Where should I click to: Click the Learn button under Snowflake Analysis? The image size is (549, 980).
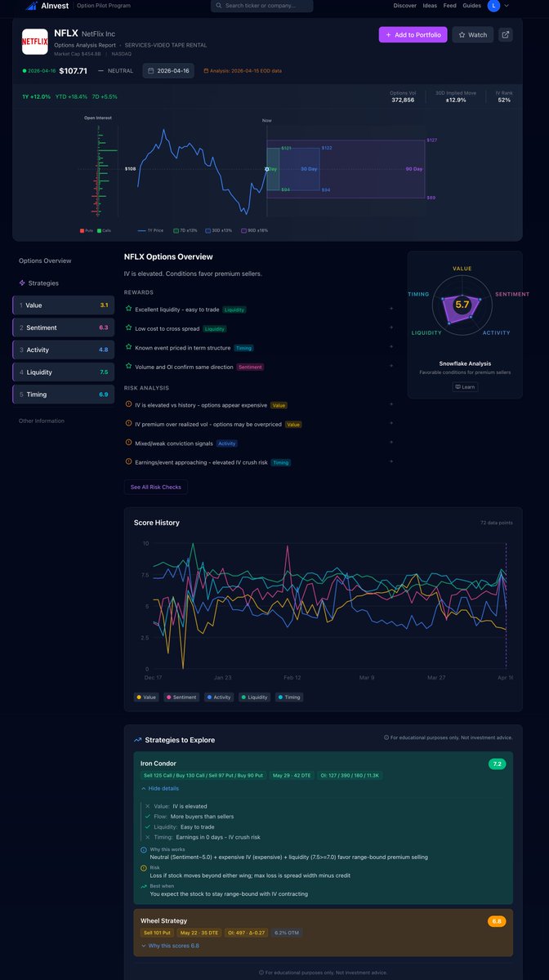(465, 387)
